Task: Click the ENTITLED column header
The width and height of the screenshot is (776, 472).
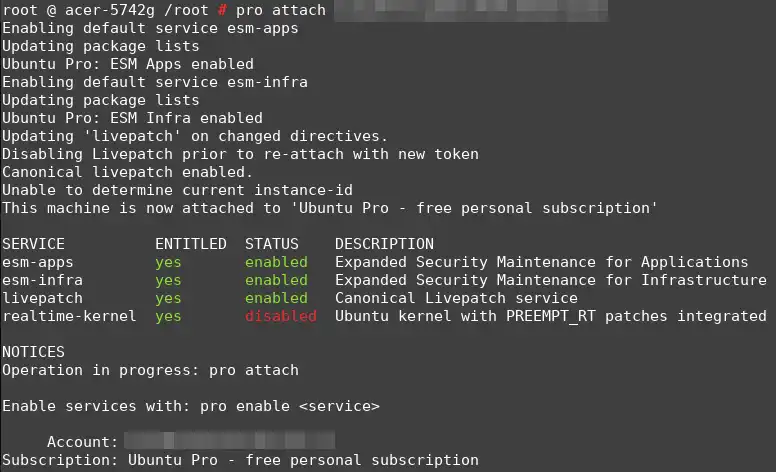Action: [191, 244]
